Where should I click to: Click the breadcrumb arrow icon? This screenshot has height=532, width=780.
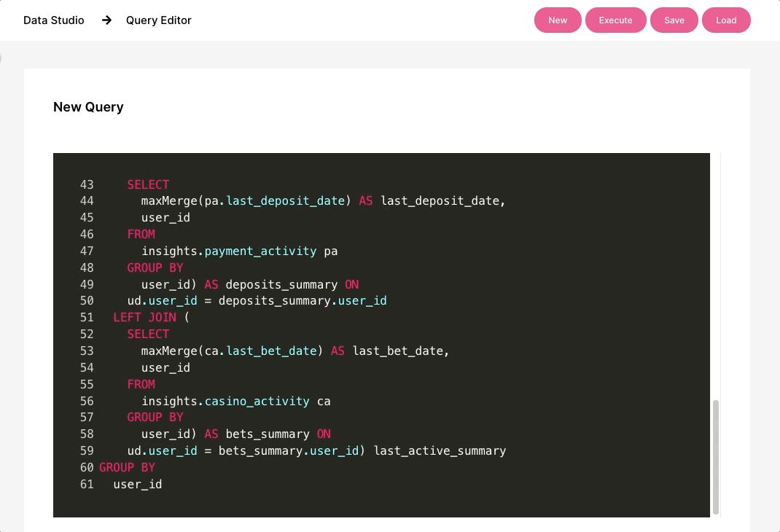(x=106, y=20)
